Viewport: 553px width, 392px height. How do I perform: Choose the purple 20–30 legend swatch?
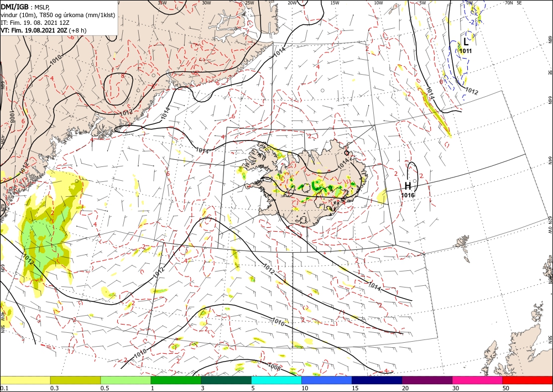click(427, 380)
